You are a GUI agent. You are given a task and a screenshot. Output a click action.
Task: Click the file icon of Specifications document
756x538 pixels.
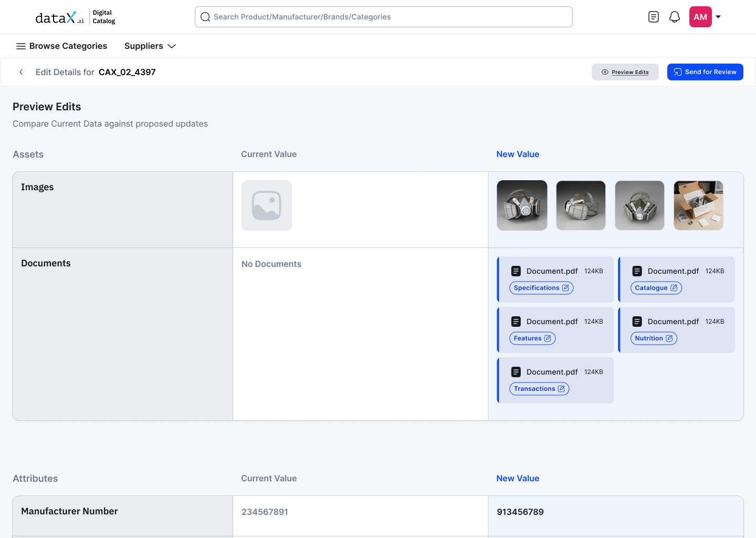[516, 271]
